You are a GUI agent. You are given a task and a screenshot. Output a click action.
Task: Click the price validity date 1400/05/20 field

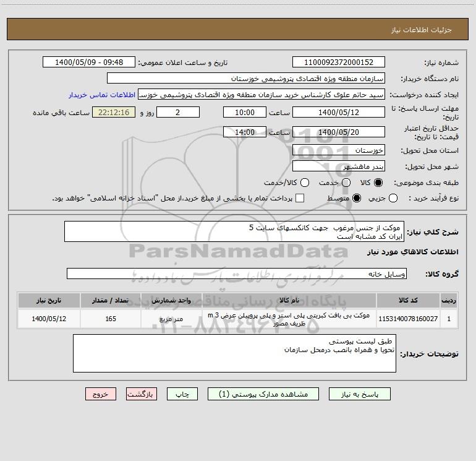[339, 132]
